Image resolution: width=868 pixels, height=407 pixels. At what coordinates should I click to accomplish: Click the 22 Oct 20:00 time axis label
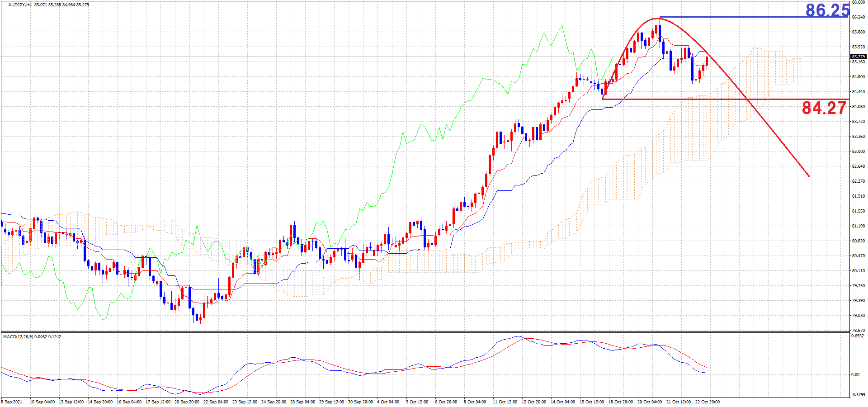coord(708,402)
